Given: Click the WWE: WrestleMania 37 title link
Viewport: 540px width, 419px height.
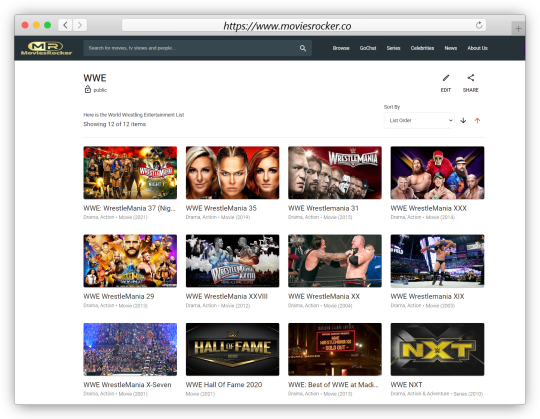Looking at the screenshot, I should [x=129, y=208].
